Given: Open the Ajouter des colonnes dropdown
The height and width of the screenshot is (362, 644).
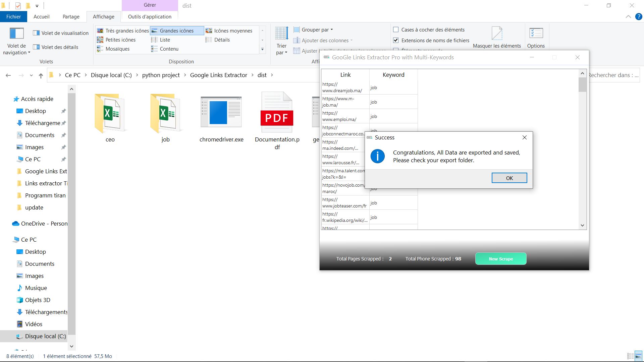Looking at the screenshot, I should [x=323, y=40].
